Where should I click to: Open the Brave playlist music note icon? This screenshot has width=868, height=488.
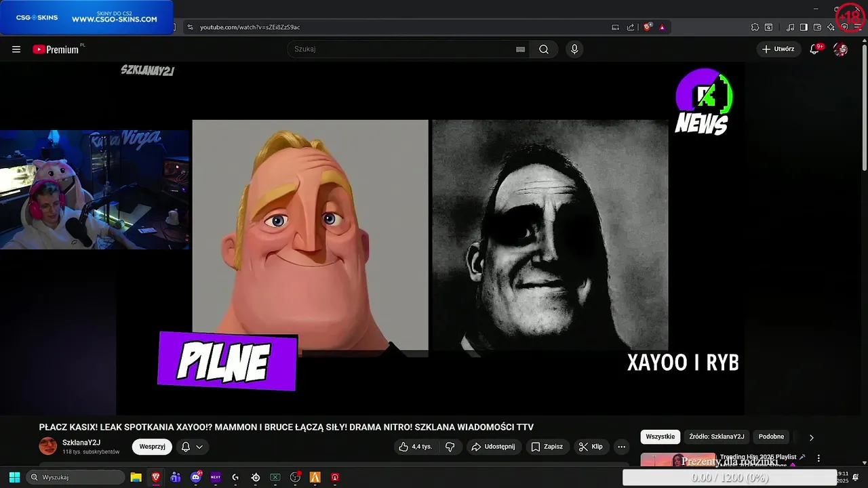(x=791, y=27)
